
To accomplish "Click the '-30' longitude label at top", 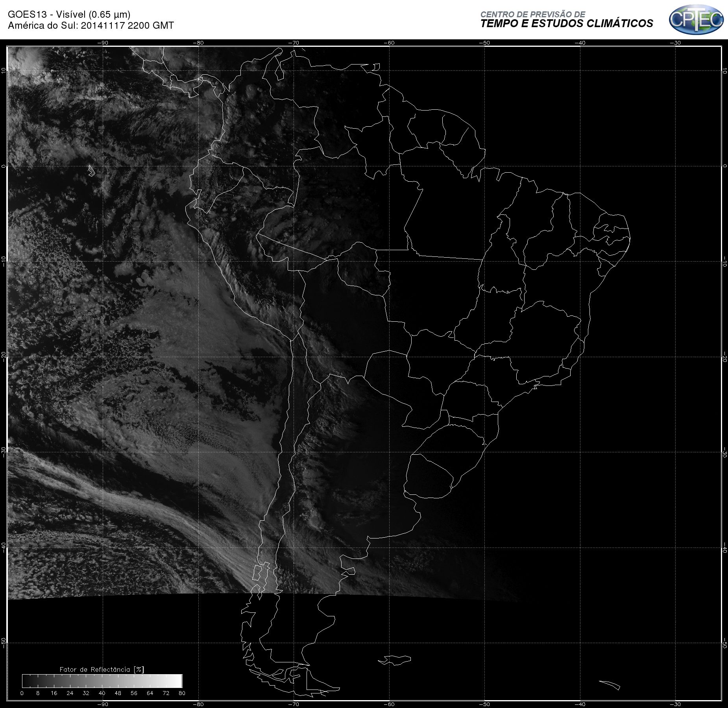I will click(675, 43).
